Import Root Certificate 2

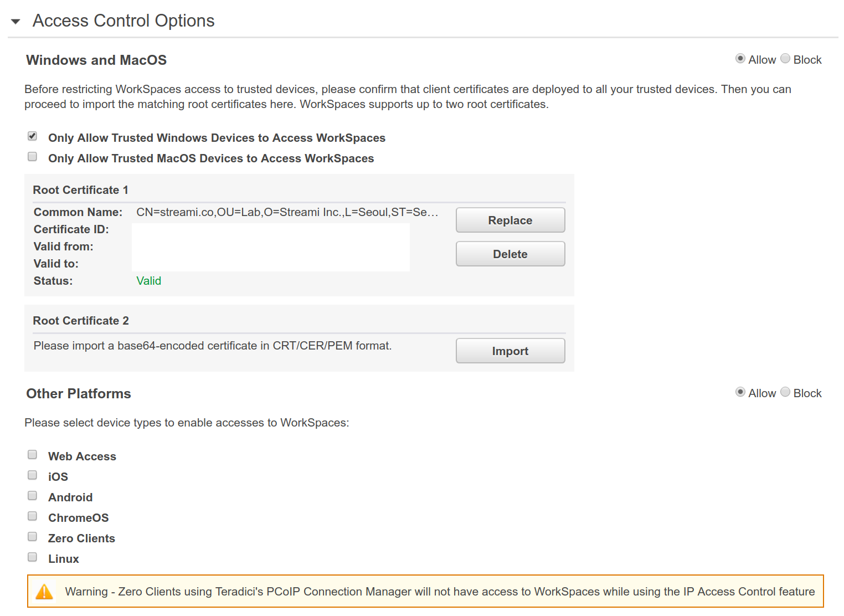[510, 351]
